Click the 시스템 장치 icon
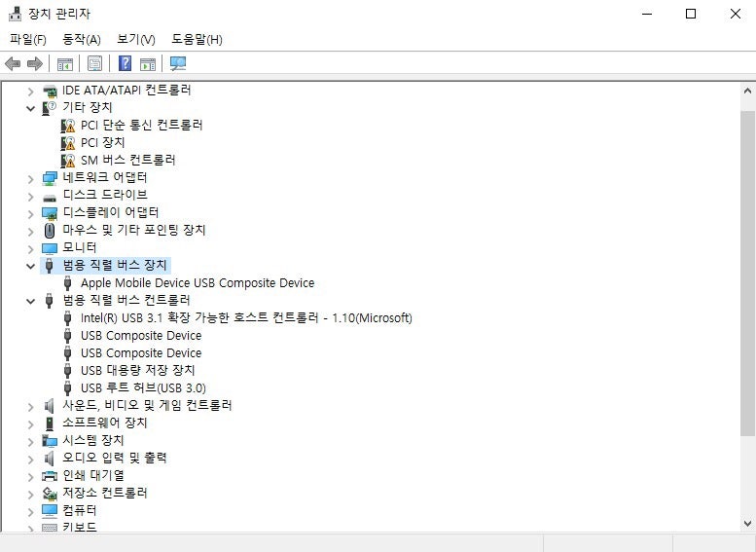The height and width of the screenshot is (552, 756). pos(50,441)
